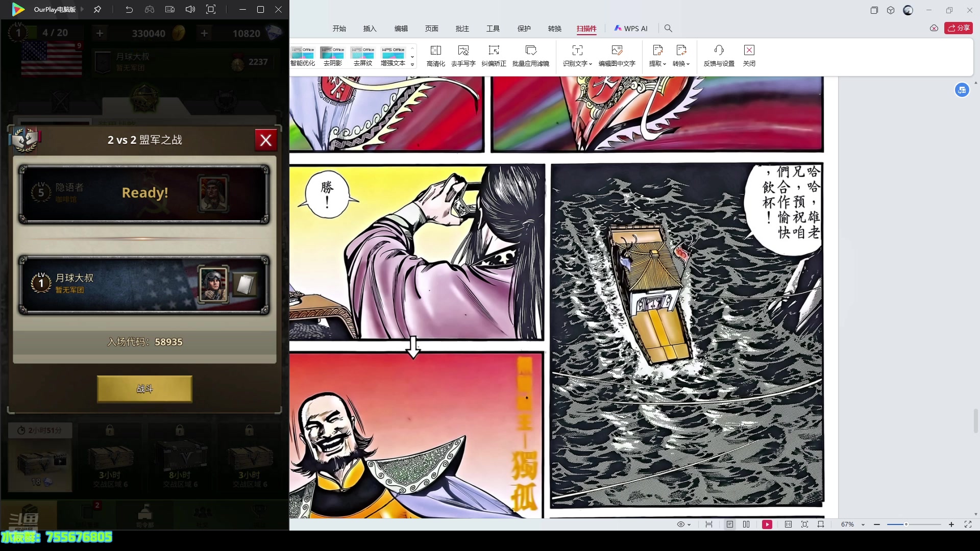The height and width of the screenshot is (551, 980).
Task: Apply the 智能优化 filter preset
Action: click(303, 56)
